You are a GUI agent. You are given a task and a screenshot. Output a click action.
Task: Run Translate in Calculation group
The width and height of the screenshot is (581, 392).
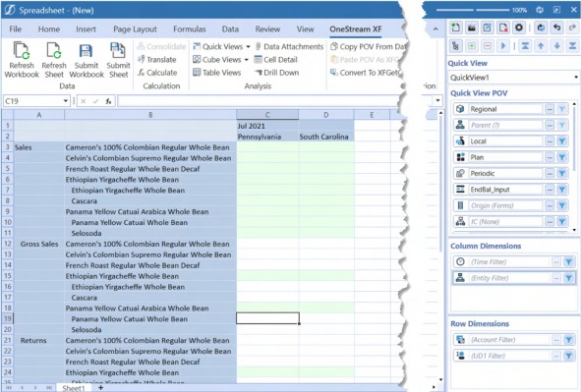point(156,60)
